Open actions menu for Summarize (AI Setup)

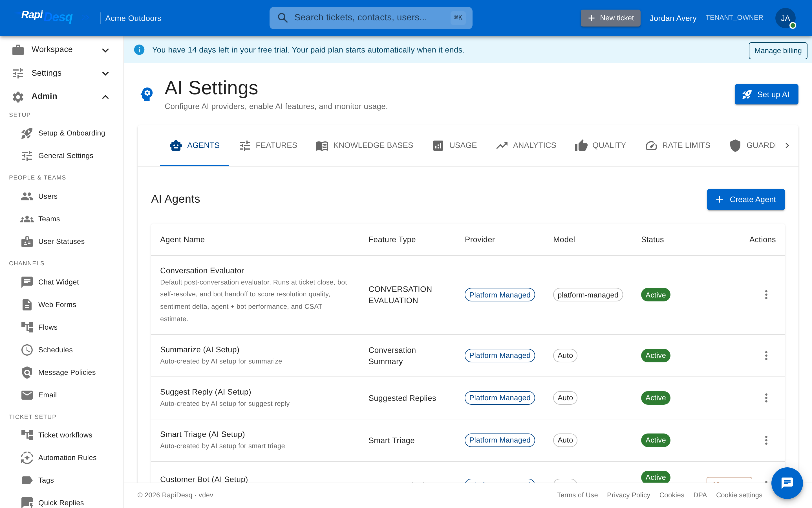(x=766, y=356)
